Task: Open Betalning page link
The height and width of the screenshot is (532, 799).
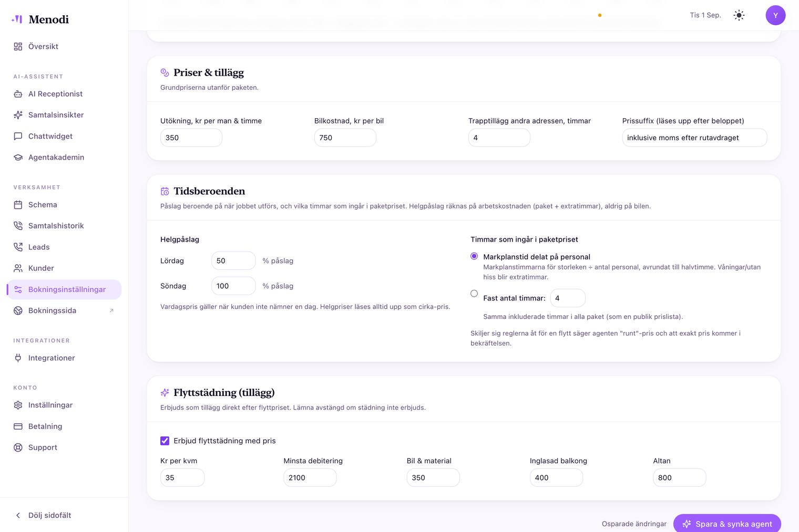Action: coord(64,426)
